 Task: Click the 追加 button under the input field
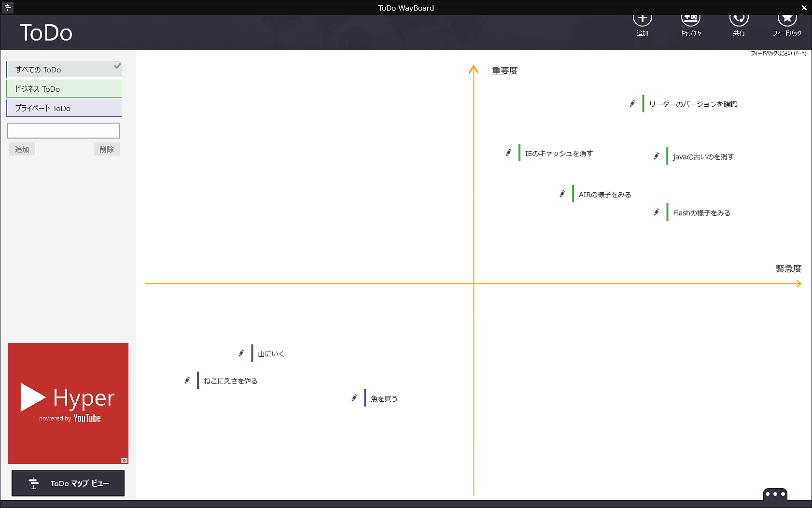(x=22, y=149)
